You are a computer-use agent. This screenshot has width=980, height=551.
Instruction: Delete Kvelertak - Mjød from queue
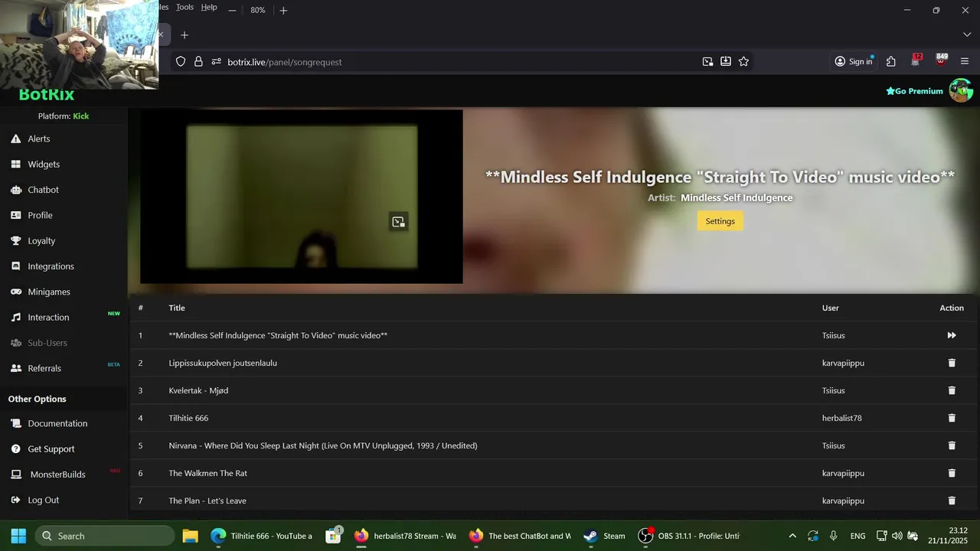[x=952, y=390]
